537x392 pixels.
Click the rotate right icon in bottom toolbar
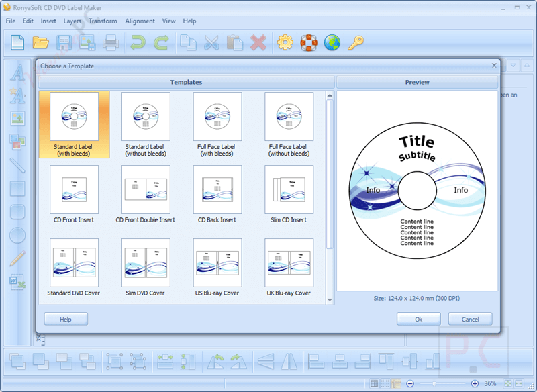[239, 362]
